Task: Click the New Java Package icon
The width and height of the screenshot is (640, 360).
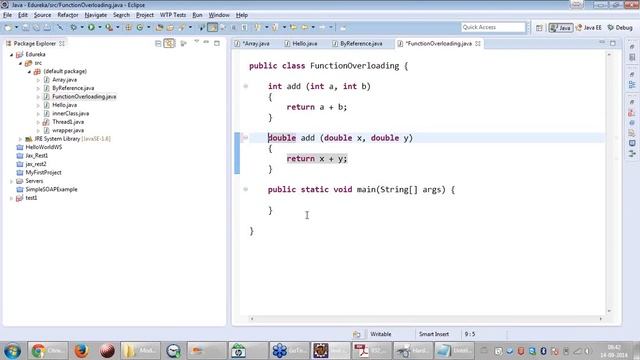Action: coord(128,27)
